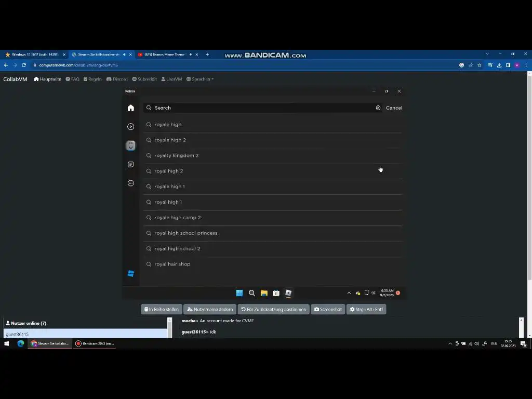Image resolution: width=532 pixels, height=399 pixels.
Task: Go back using browser back arrow
Action: pos(6,65)
